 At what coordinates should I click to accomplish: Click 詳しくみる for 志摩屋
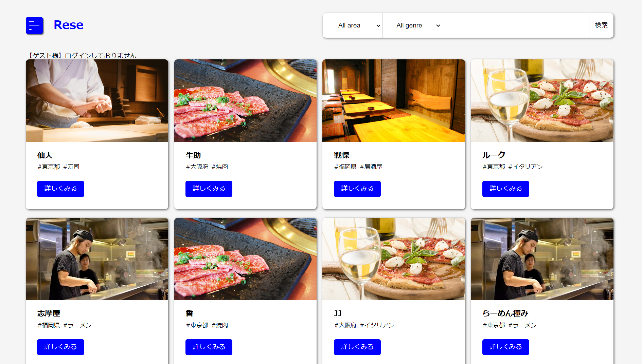point(60,347)
